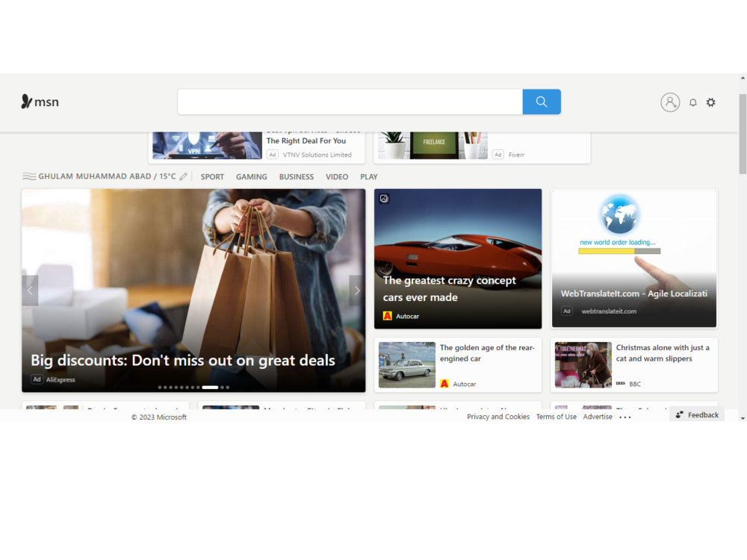Select the last carousel dot
This screenshot has height=560, width=747.
pos(228,388)
